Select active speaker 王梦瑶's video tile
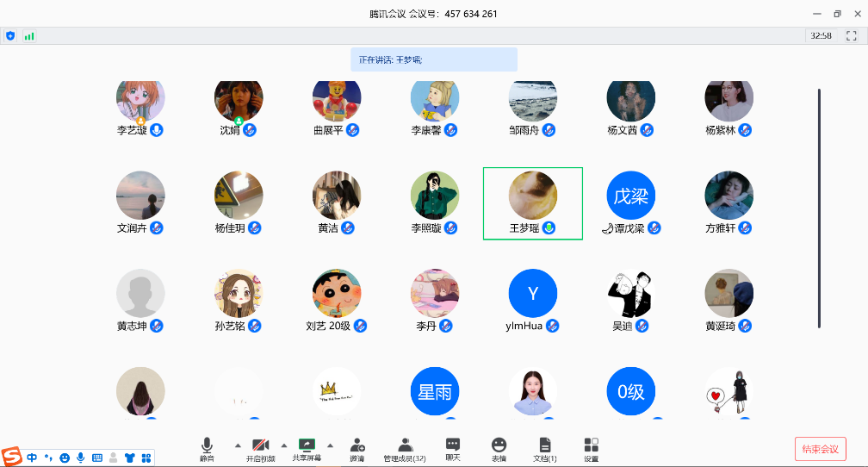Viewport: 868px width, 467px height. click(x=532, y=203)
